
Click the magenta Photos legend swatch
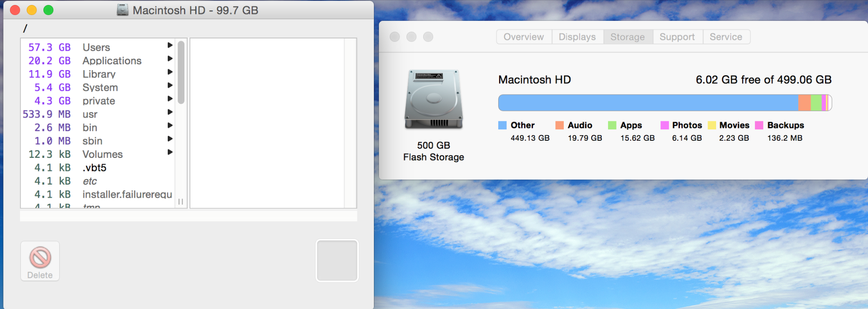(x=665, y=125)
